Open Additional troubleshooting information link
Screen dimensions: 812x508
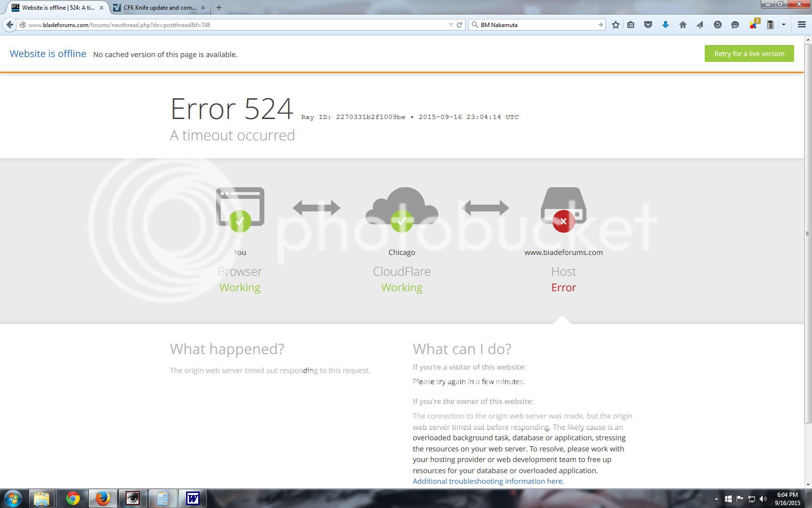(x=488, y=481)
